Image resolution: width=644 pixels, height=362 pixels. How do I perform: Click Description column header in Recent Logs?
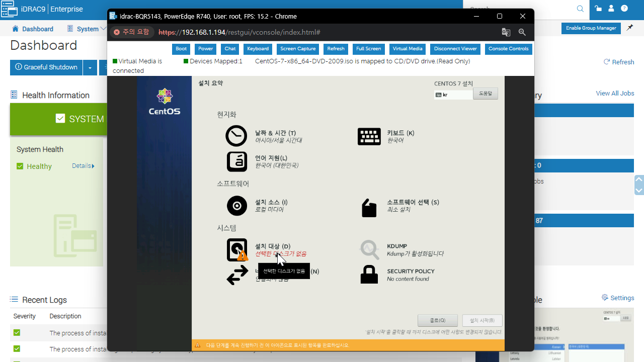[65, 316]
